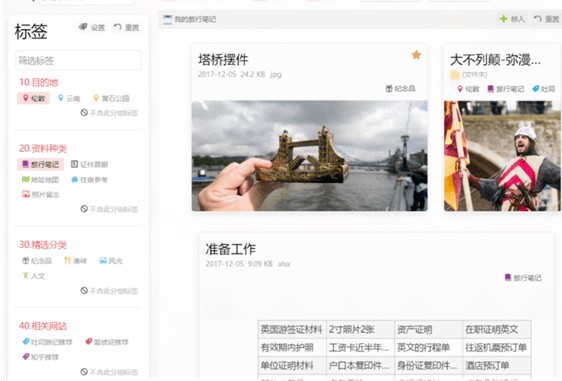The height and width of the screenshot is (381, 562).
Task: Click the 2寸照片2张 table cell
Action: tap(360, 329)
